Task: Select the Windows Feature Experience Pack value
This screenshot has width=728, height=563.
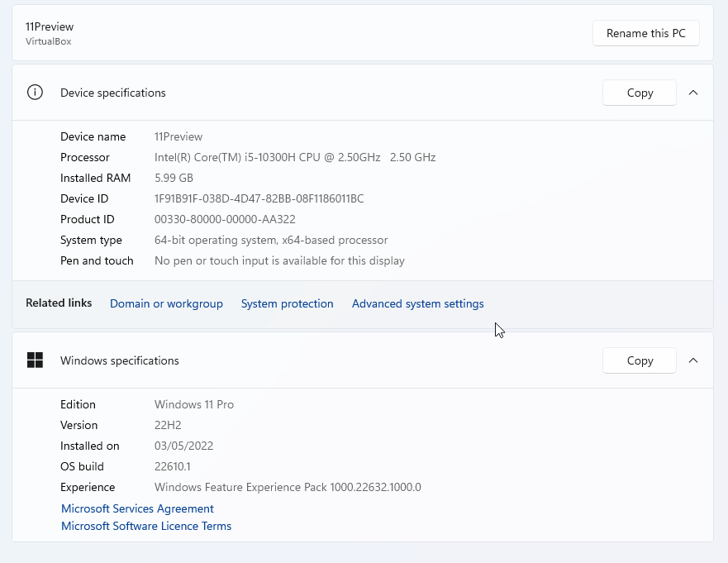Action: (x=288, y=487)
